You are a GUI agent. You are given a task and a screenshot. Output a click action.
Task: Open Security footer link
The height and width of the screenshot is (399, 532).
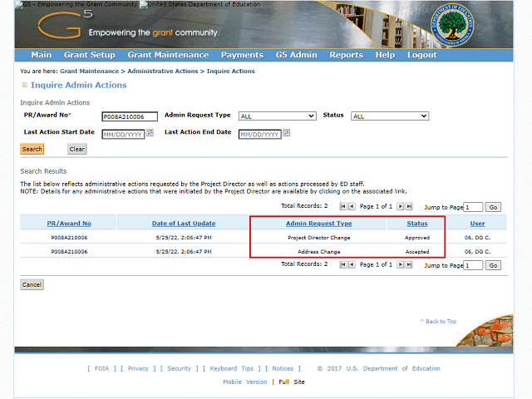pyautogui.click(x=180, y=368)
